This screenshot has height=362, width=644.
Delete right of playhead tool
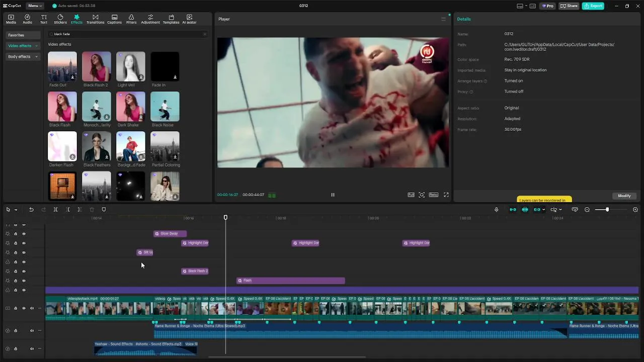coord(79,210)
